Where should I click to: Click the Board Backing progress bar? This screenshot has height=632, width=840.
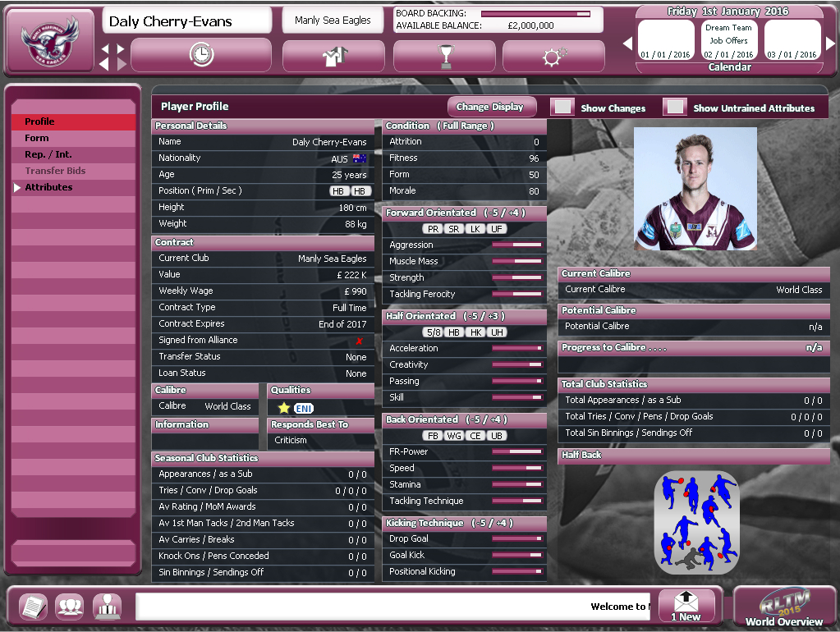click(x=535, y=13)
